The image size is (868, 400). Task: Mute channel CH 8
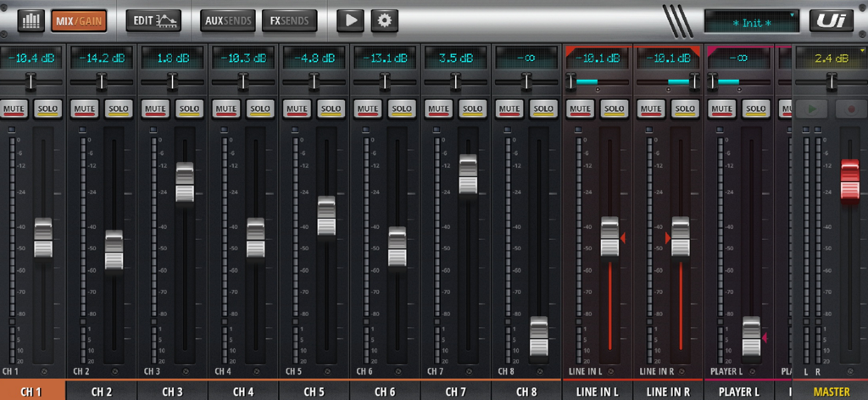click(509, 109)
